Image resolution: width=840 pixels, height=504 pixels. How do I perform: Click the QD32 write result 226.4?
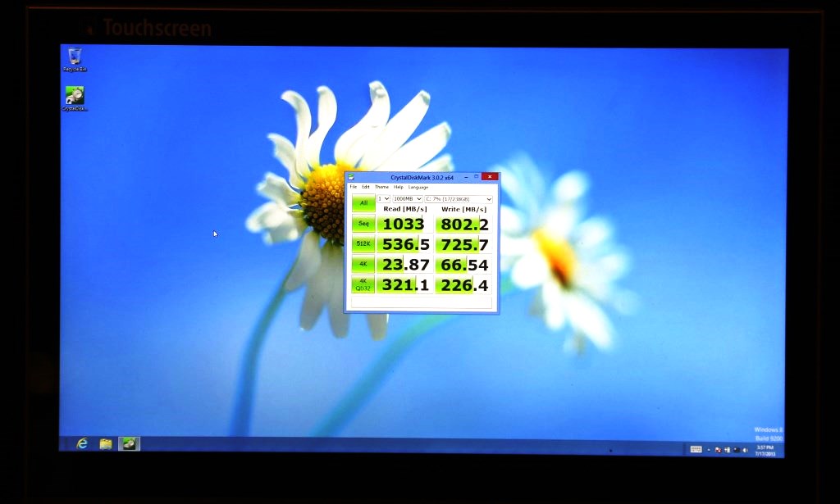point(464,284)
